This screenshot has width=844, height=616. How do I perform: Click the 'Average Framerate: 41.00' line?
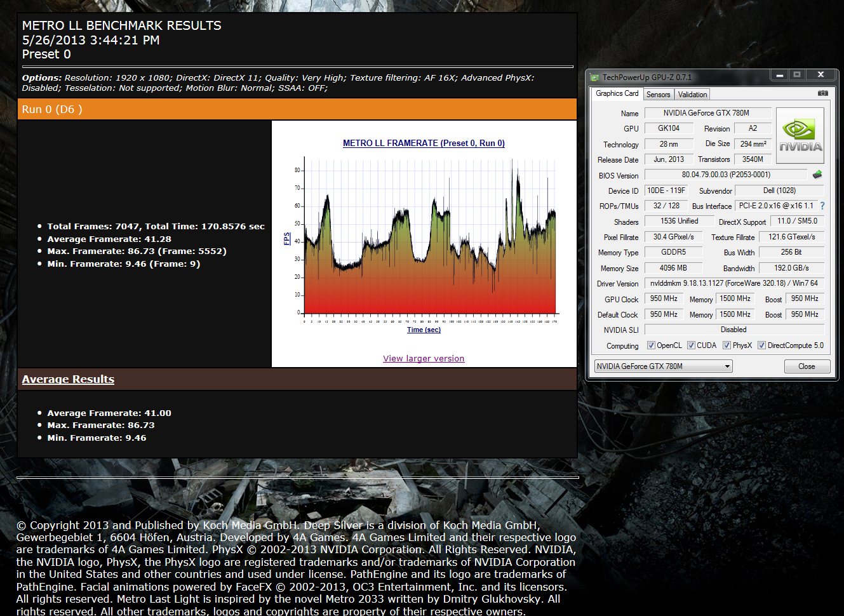(x=109, y=413)
